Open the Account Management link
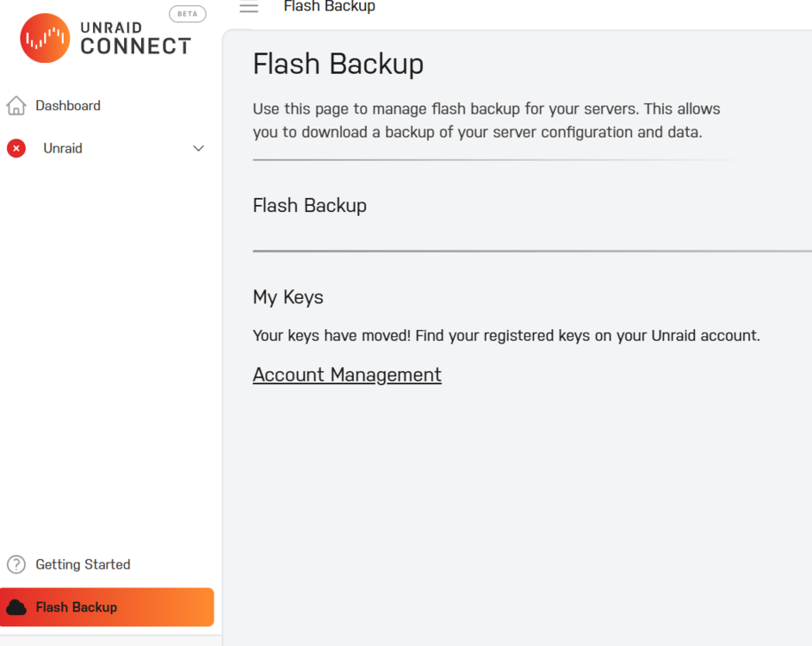This screenshot has width=812, height=646. [347, 375]
